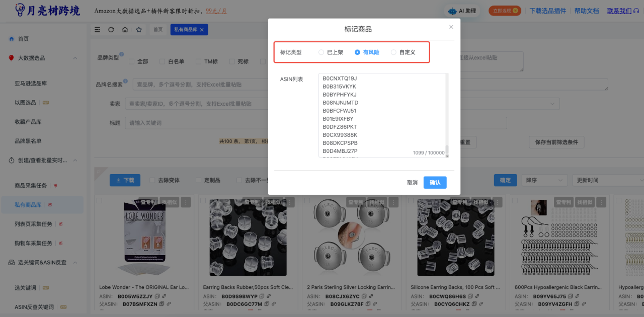
Task: Collapse the 大数据选品 sidebar section
Action: point(75,58)
